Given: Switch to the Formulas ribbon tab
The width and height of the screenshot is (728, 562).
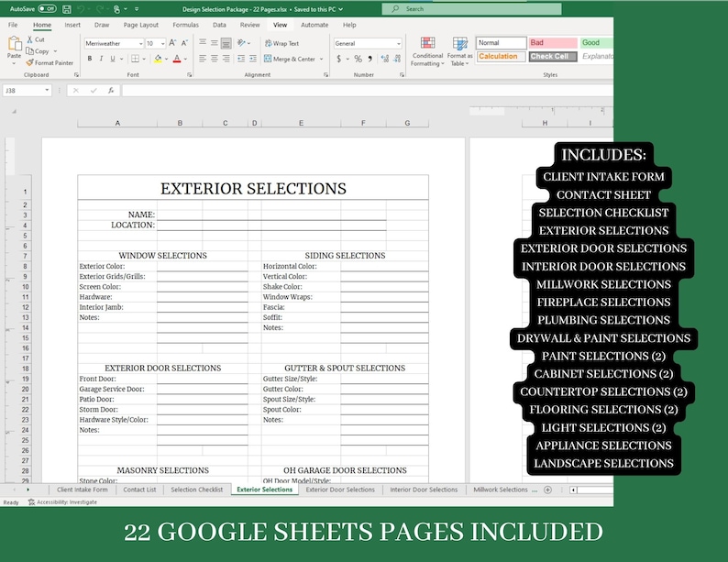Looking at the screenshot, I should click(186, 25).
